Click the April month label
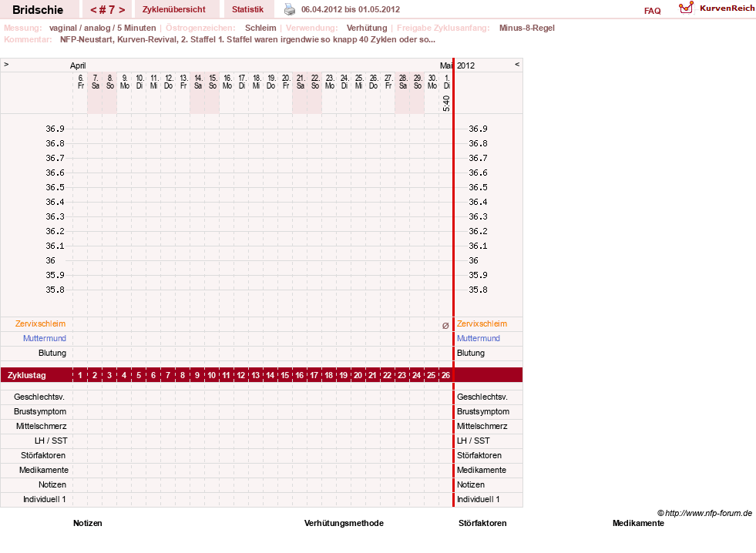 coord(78,65)
